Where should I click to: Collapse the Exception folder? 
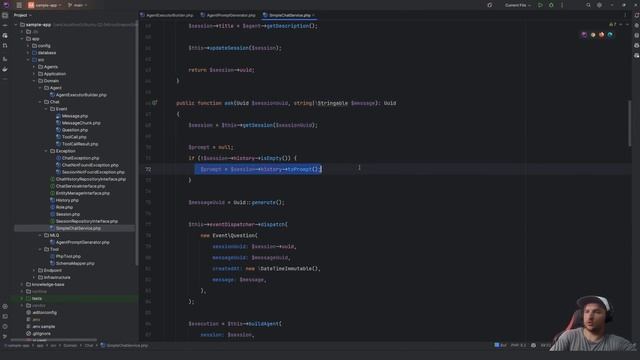point(46,151)
